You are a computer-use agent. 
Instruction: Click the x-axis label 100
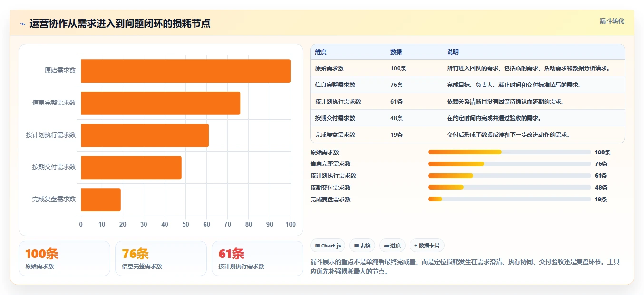(x=291, y=224)
